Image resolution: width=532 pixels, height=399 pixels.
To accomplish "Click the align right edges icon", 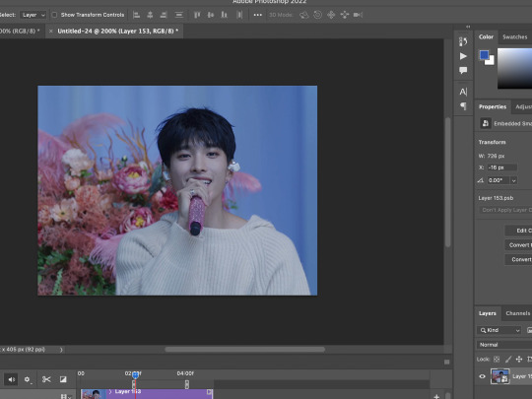I will [164, 15].
